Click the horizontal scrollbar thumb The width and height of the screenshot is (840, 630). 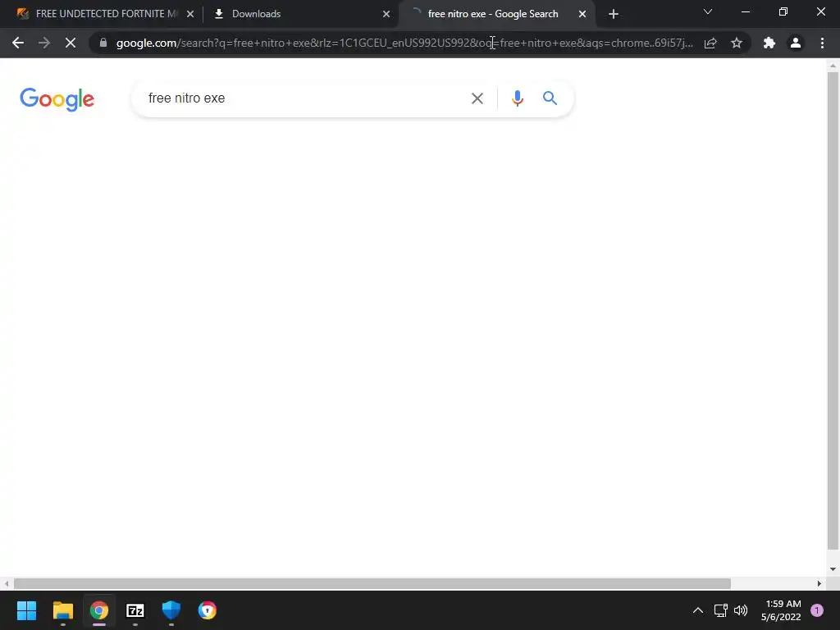pos(372,583)
